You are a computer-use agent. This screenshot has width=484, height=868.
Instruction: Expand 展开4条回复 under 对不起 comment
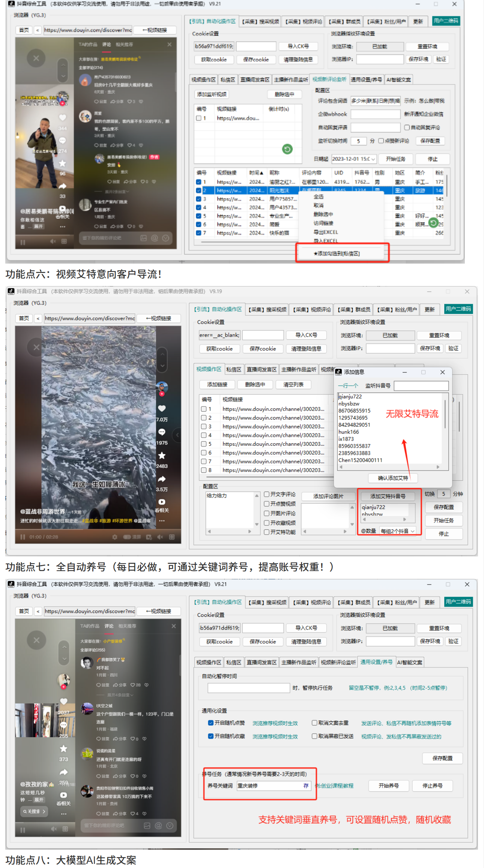[x=120, y=695]
